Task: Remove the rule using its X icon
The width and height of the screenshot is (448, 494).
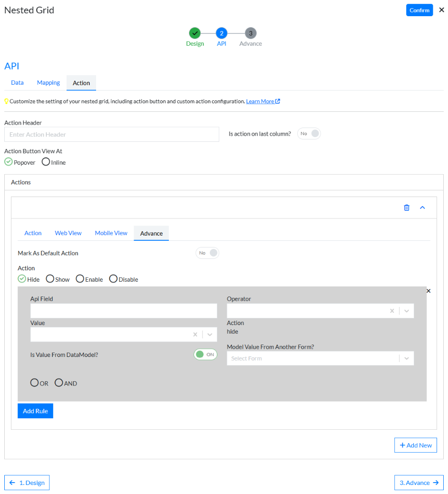Action: [429, 291]
